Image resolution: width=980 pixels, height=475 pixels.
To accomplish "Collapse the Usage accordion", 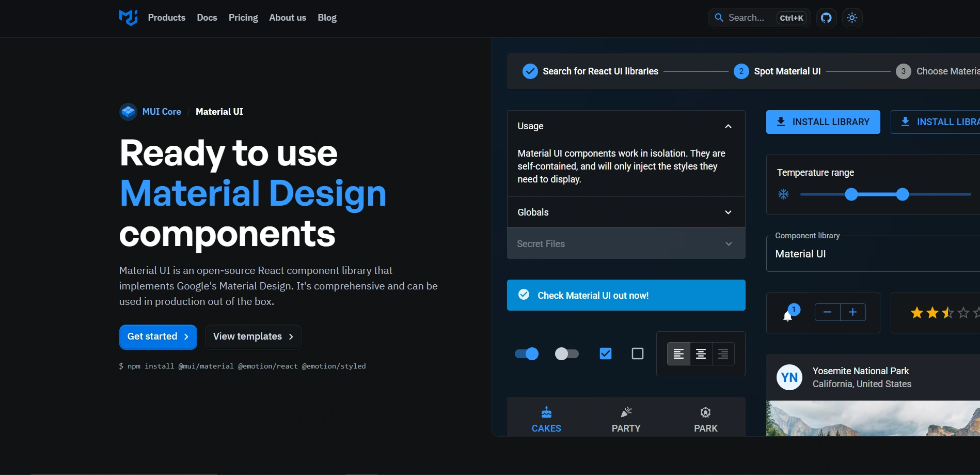I will click(626, 126).
